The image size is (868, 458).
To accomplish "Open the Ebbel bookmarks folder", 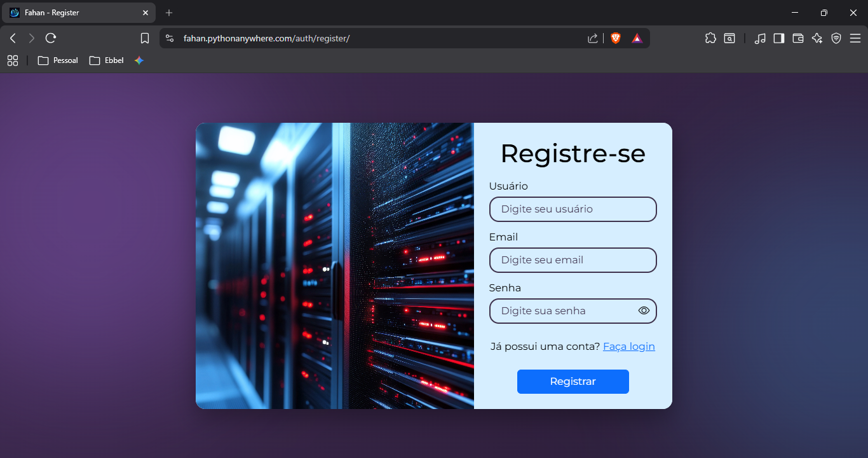I will [x=107, y=60].
